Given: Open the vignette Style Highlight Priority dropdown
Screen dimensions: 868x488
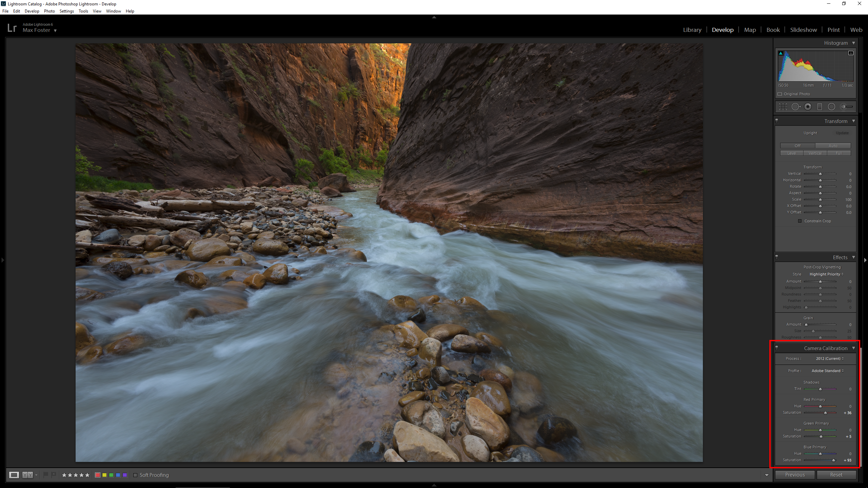Looking at the screenshot, I should click(x=826, y=274).
